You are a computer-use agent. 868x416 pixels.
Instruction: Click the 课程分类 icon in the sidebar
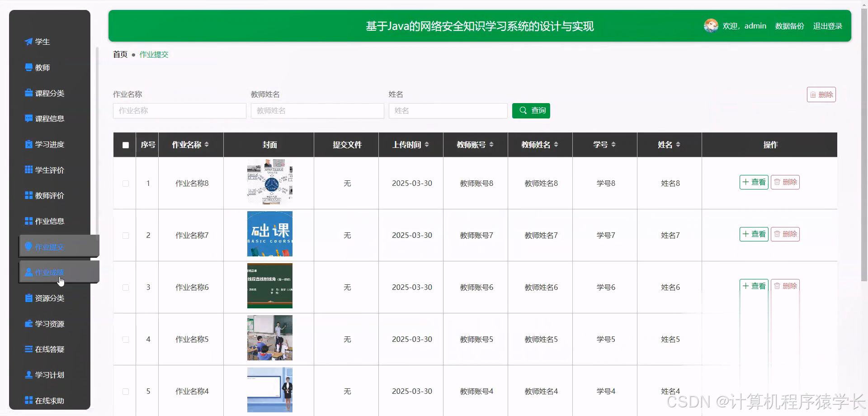click(28, 93)
